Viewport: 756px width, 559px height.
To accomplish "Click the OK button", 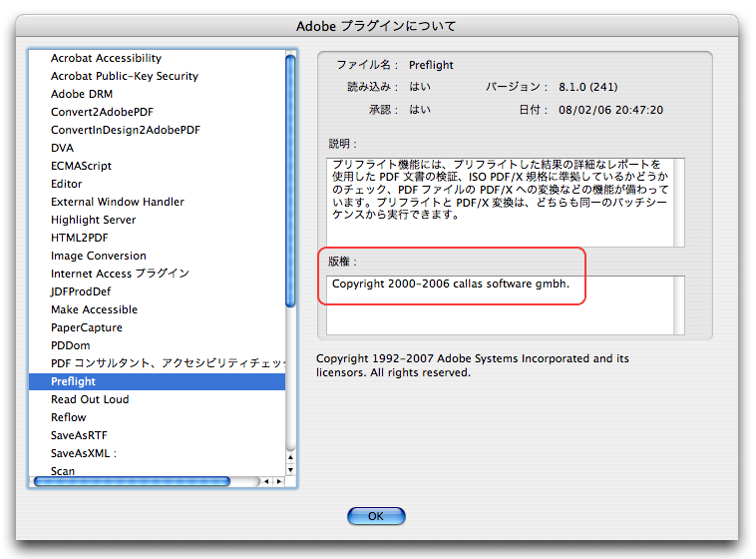I will pyautogui.click(x=376, y=516).
